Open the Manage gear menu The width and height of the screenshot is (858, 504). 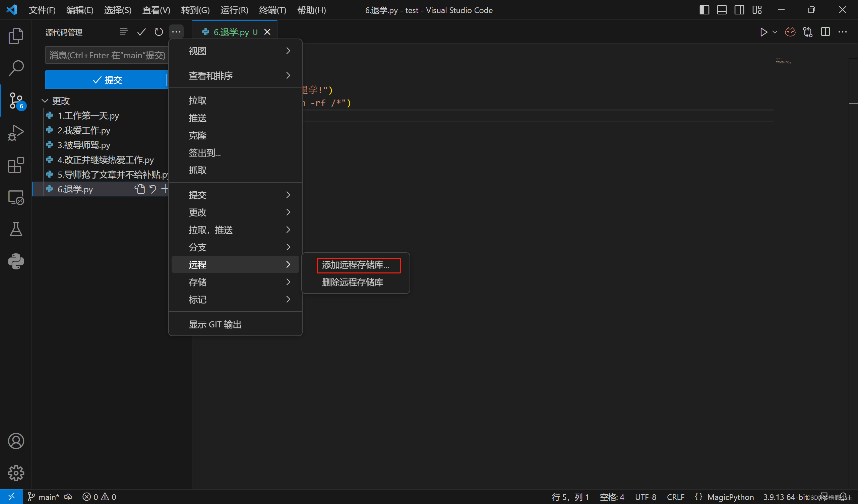tap(16, 473)
